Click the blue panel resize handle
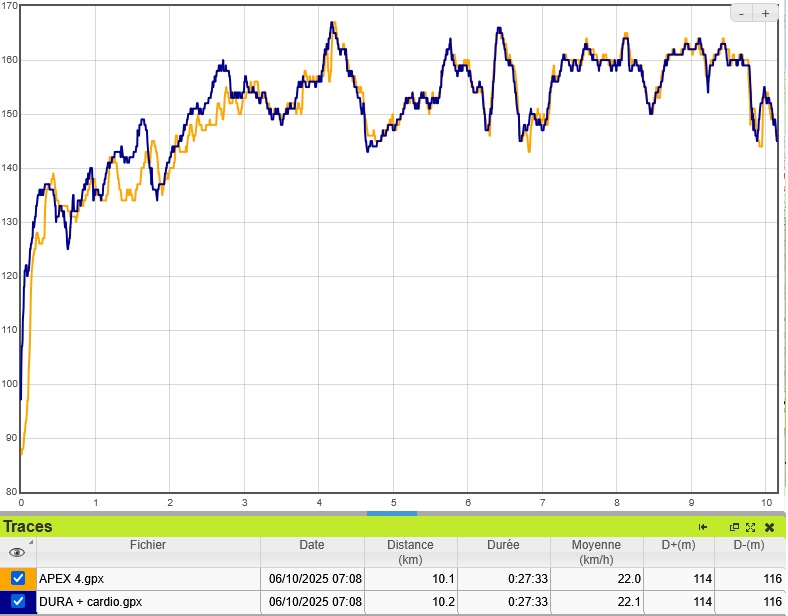Screen dimensions: 788x616 coord(392,514)
